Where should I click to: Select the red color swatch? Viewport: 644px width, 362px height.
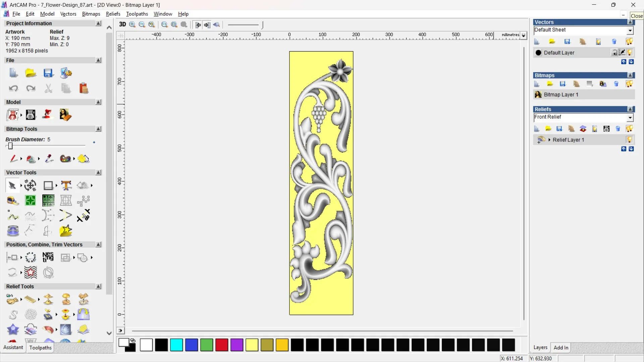coord(221,345)
